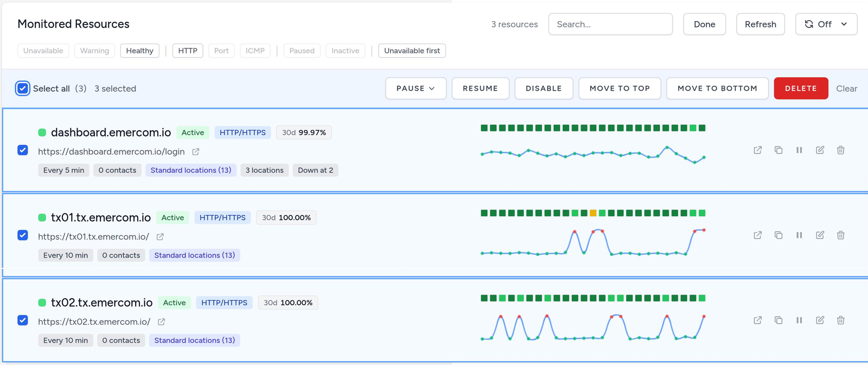Click green status dot of tx01.tx.emercom.io

[42, 218]
